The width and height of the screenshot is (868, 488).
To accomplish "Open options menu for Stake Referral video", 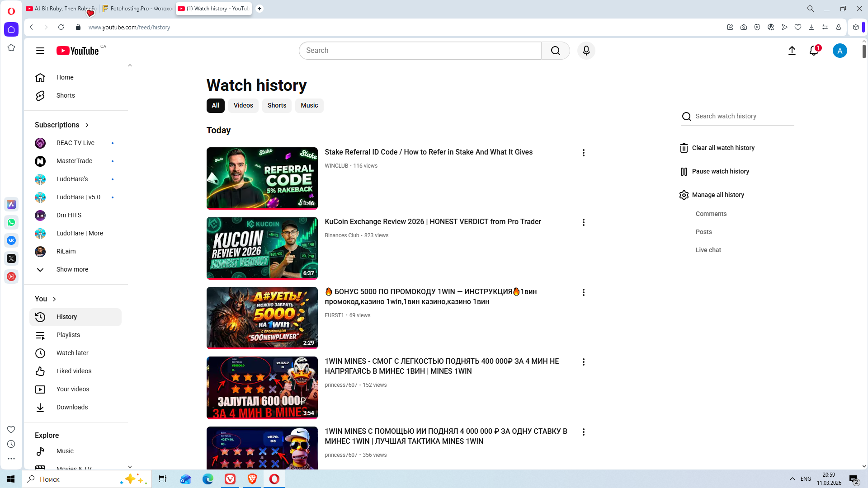I will pos(583,153).
